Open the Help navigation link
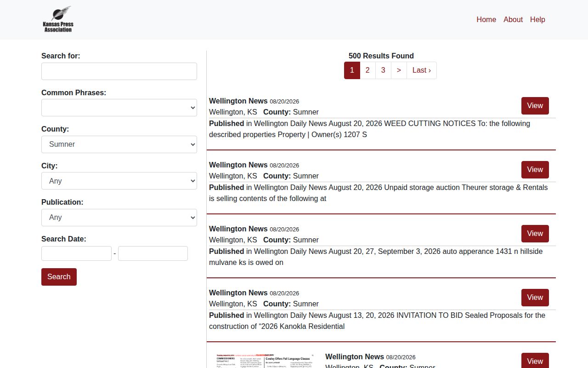The image size is (588, 368). click(537, 19)
